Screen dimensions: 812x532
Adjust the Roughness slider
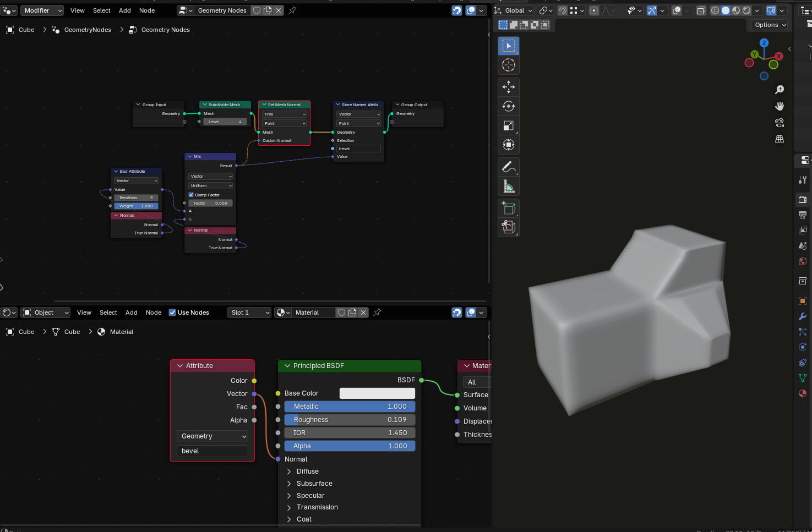point(350,420)
